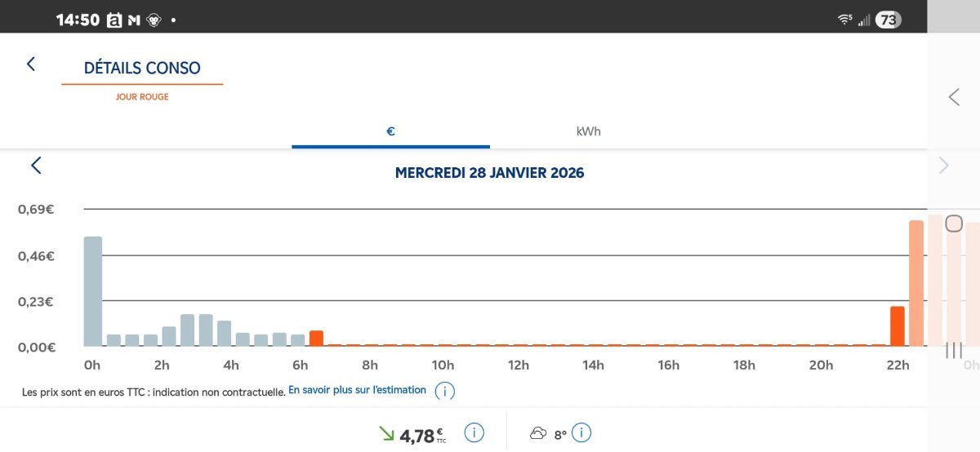Tap Android home button in side bar
Viewport: 980px width, 452px height.
click(954, 224)
